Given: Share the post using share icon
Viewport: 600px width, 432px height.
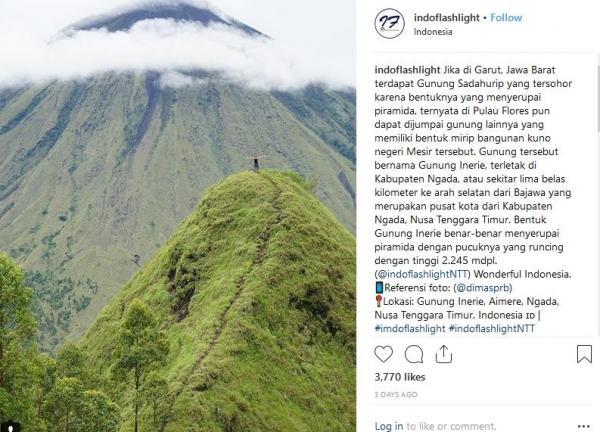Looking at the screenshot, I should pos(444,354).
